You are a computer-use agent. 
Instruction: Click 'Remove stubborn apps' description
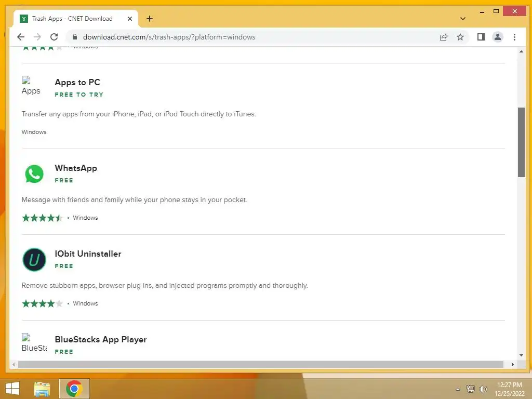[165, 286]
